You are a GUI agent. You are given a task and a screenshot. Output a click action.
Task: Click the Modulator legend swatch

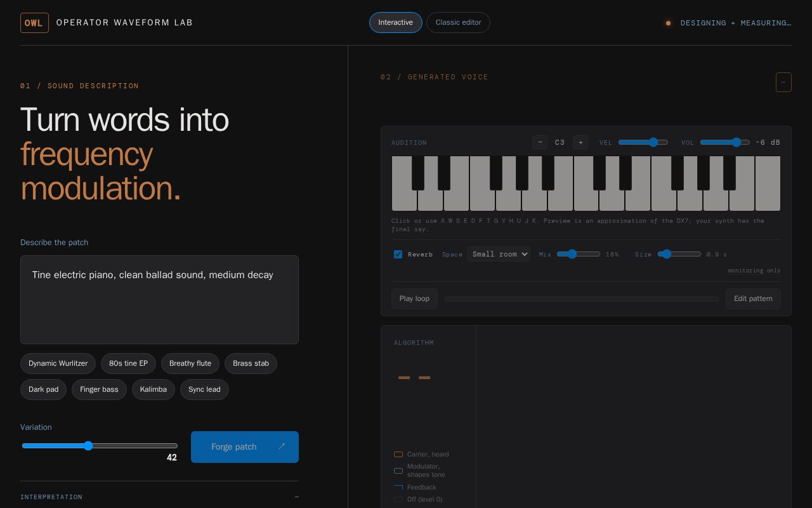398,471
